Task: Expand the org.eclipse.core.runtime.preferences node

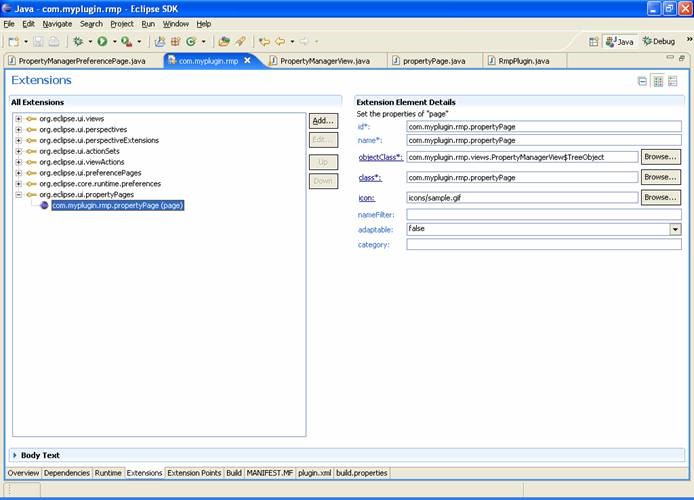Action: click(x=19, y=184)
